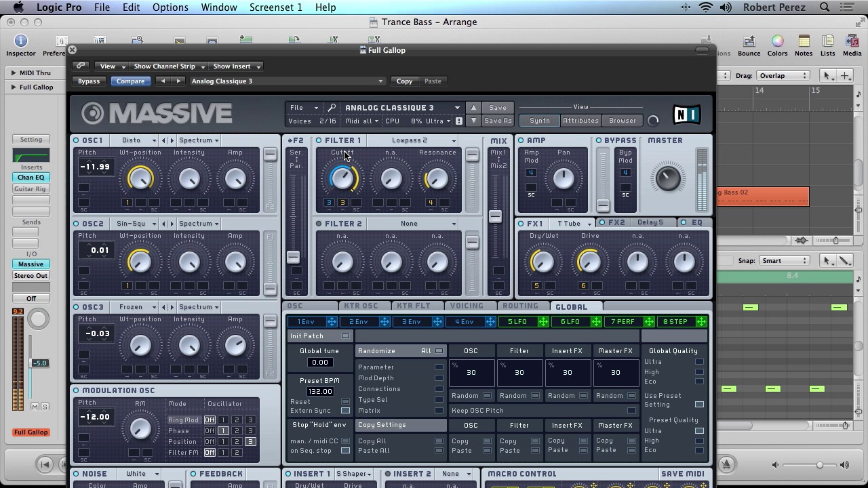This screenshot has height=488, width=868.
Task: Click the metronome icon at bottom right
Action: point(726,464)
